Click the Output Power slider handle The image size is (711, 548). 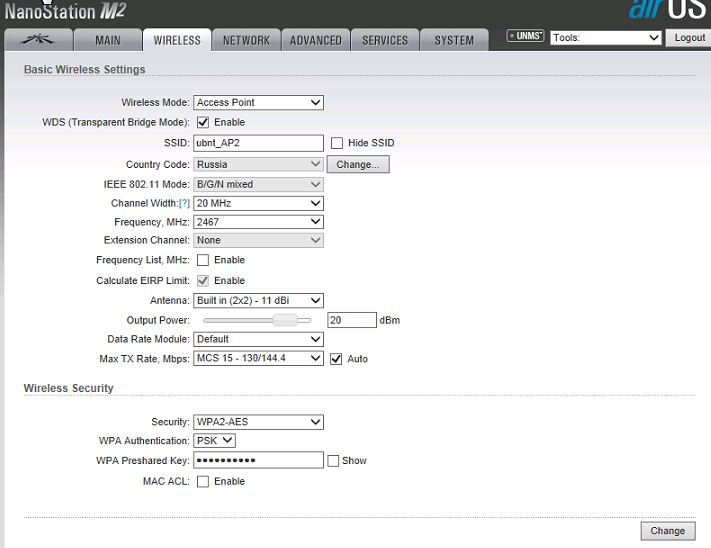287,320
